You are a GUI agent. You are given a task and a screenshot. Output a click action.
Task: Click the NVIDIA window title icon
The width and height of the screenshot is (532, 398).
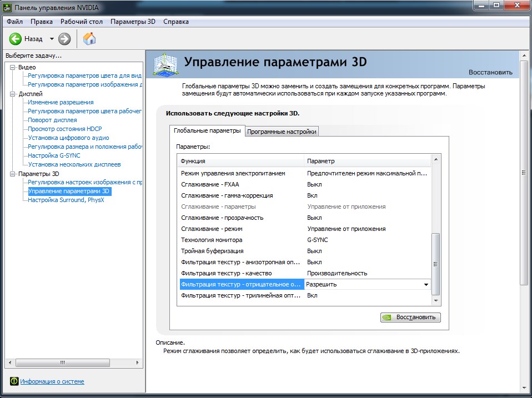7,7
